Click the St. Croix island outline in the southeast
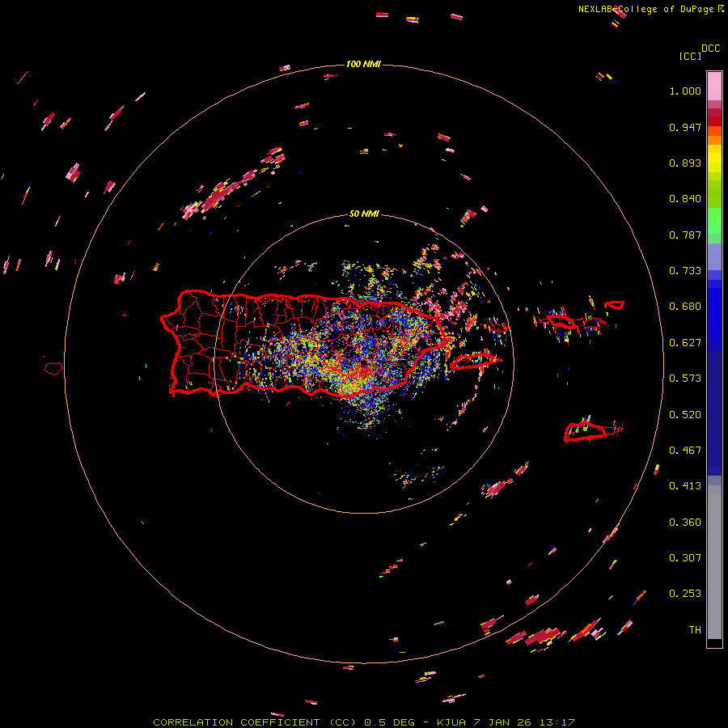 coord(586,431)
